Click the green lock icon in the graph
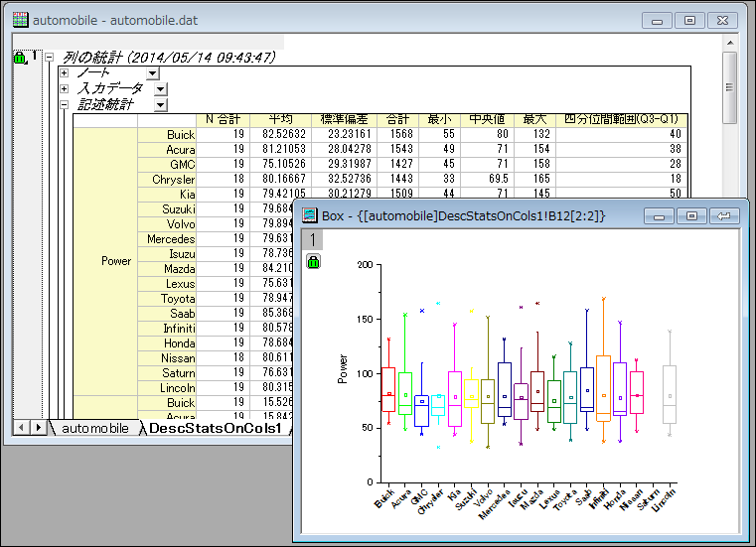 click(x=313, y=262)
